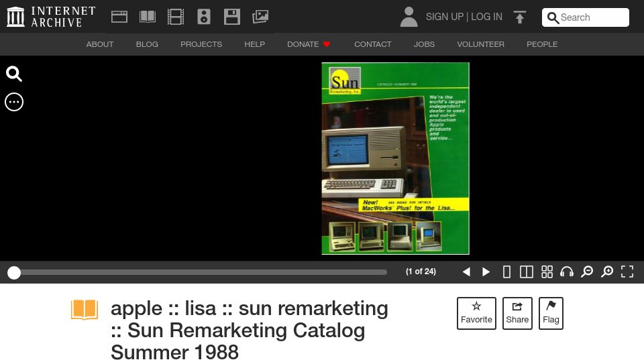Open the BLOG menu item
Image resolution: width=644 pixels, height=362 pixels.
(x=147, y=44)
